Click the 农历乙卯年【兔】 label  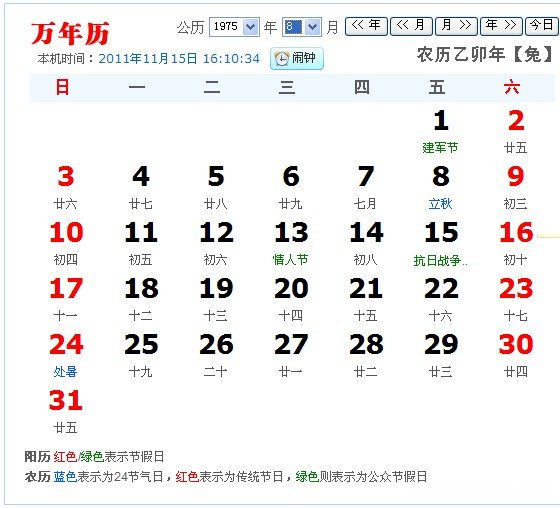[x=486, y=55]
